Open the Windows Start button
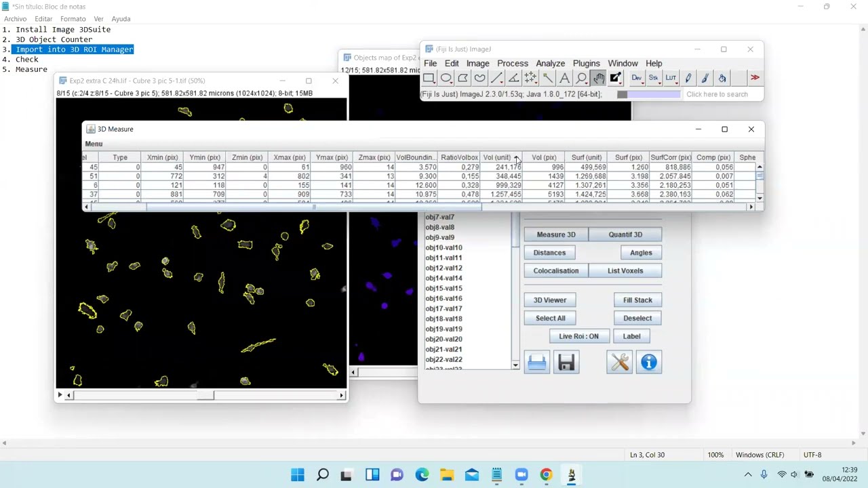The image size is (868, 488). [x=298, y=475]
